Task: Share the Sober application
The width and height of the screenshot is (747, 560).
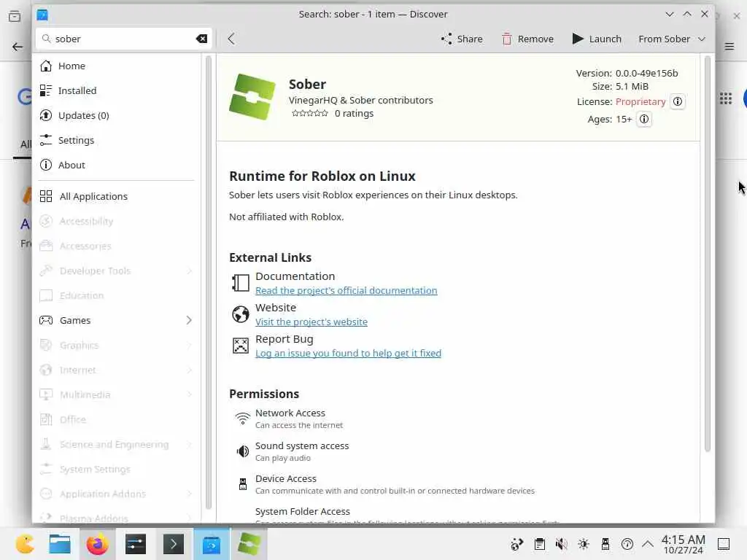Action: (462, 39)
